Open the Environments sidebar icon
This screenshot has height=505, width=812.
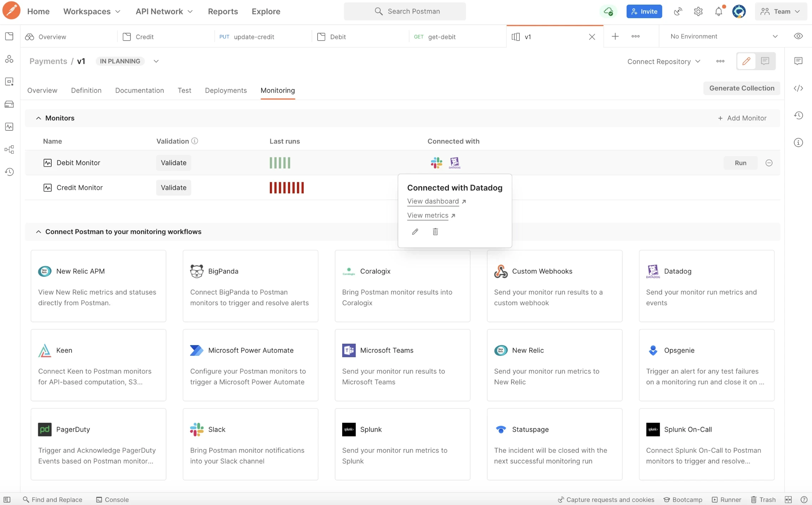[9, 82]
